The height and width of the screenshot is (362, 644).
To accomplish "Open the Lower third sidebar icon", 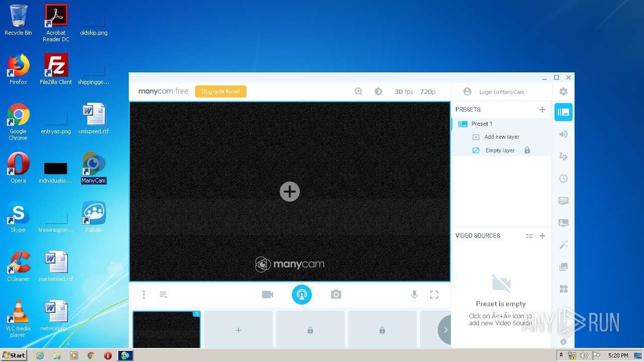I will 563,223.
